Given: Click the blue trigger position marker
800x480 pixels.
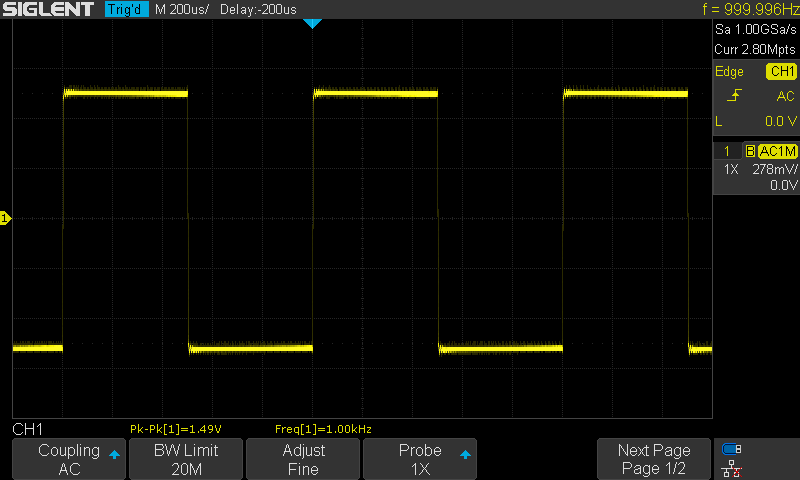Looking at the screenshot, I should pos(312,23).
